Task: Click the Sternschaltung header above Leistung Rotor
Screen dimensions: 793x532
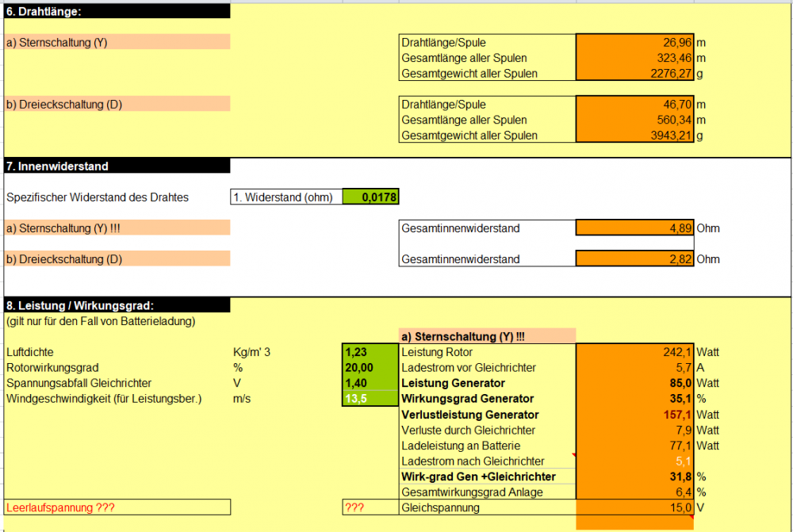Action: click(x=487, y=336)
